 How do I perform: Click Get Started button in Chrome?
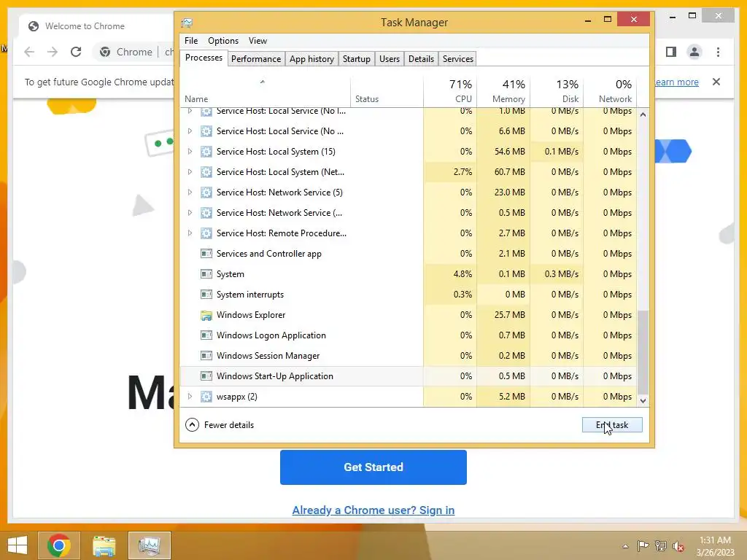373,467
